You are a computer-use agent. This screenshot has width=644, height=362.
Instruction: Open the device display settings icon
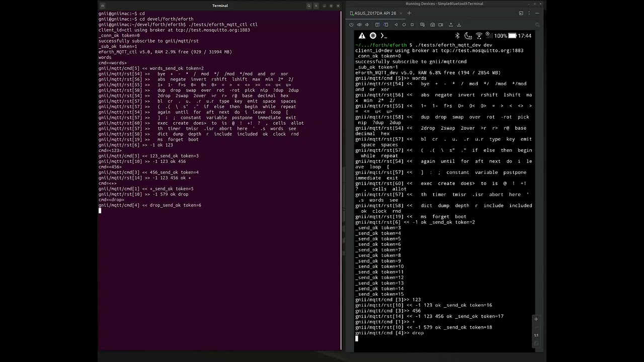[422, 25]
